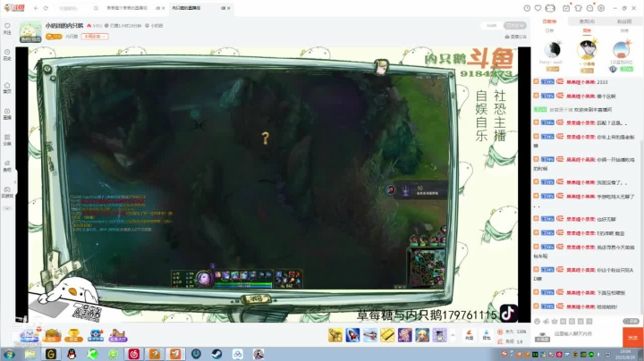Switch to the fan club tab

[x=624, y=21]
